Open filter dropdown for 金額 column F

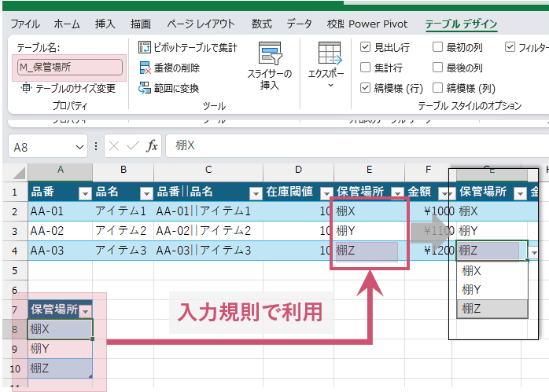tap(444, 192)
